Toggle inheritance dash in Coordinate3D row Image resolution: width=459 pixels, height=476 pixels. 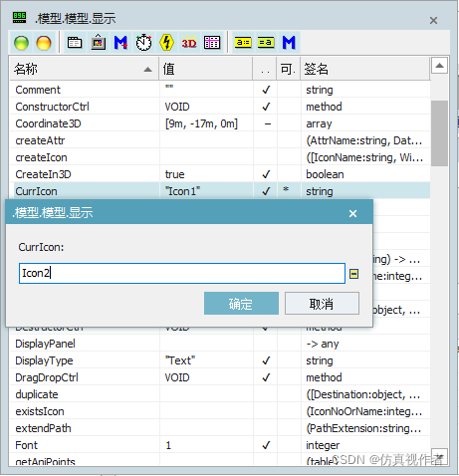point(267,123)
